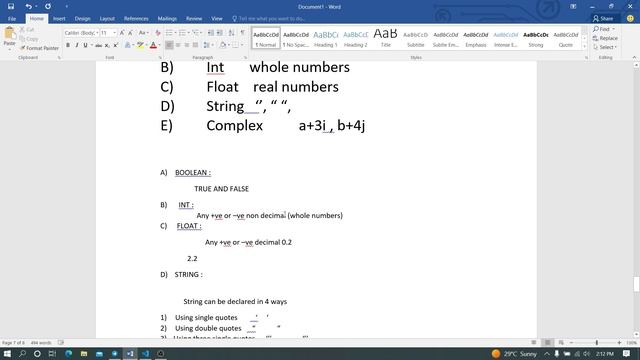Apply bold formatting with B
640x360 pixels.
68,45
